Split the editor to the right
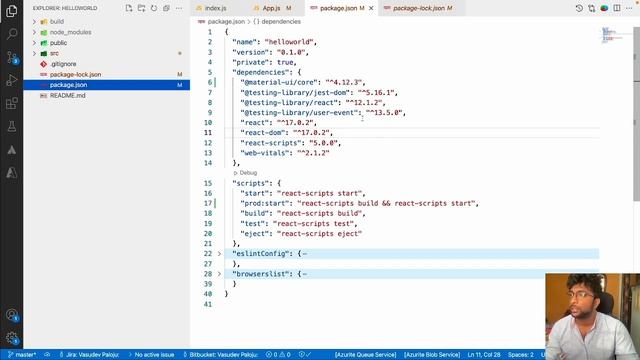 pos(617,8)
